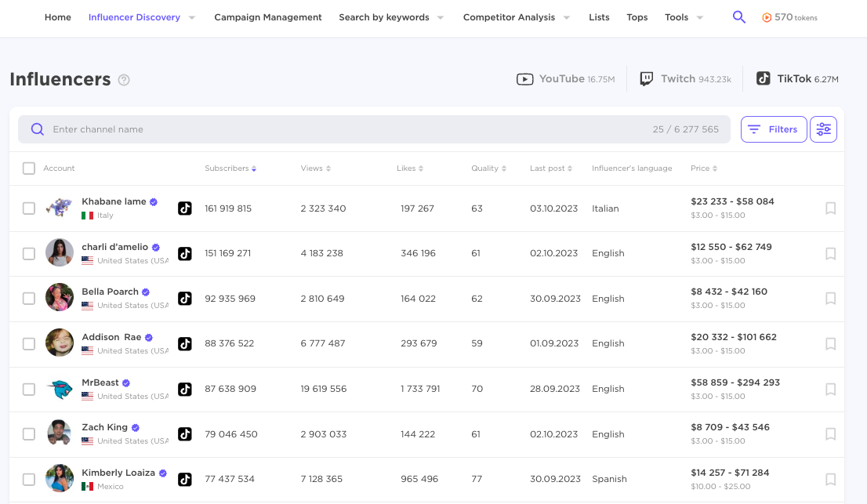Go to Campaign Management
The image size is (867, 504).
268,17
